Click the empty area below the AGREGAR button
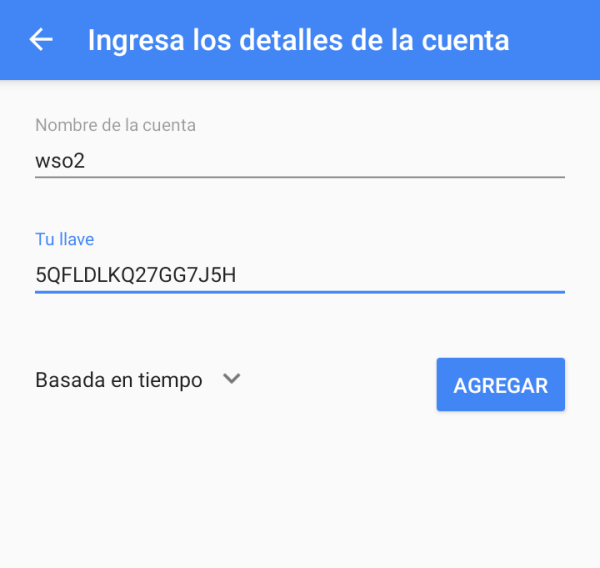The height and width of the screenshot is (568, 600). pos(501,478)
